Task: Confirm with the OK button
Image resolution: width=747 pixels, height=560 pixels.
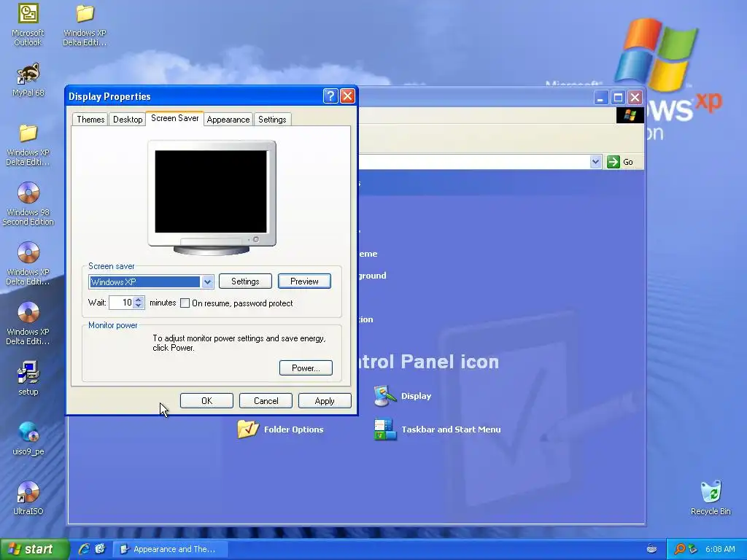Action: coord(206,401)
